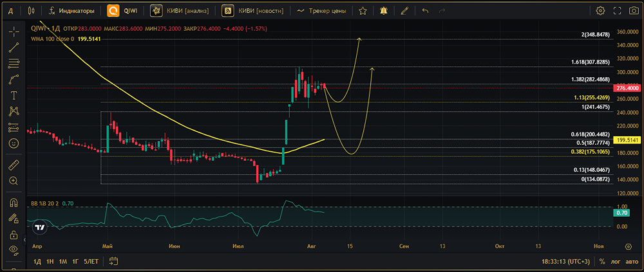Click Fibonacci level 2(348.8478) label
The width and height of the screenshot is (644, 272).
point(596,35)
